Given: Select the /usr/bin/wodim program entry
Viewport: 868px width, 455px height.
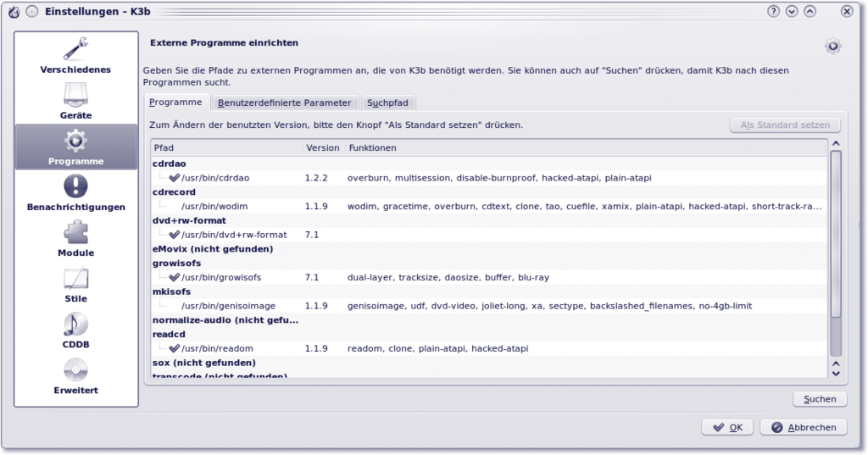Looking at the screenshot, I should coord(214,206).
